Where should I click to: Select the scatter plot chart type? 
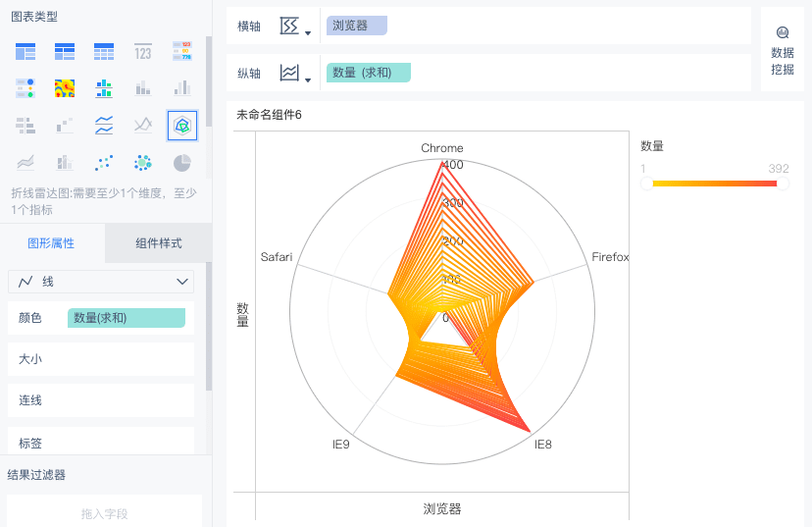104,163
